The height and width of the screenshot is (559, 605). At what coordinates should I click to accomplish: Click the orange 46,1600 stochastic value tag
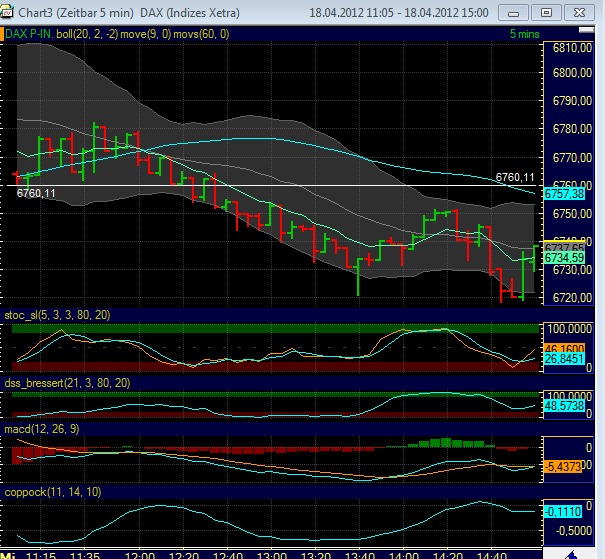[564, 348]
